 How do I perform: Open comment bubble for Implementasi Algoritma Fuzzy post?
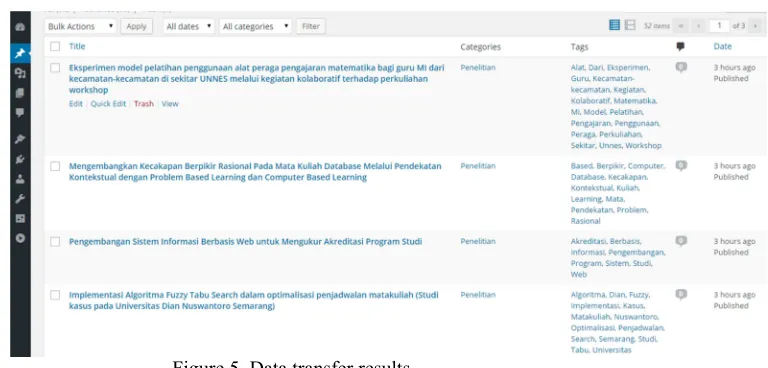(x=681, y=294)
